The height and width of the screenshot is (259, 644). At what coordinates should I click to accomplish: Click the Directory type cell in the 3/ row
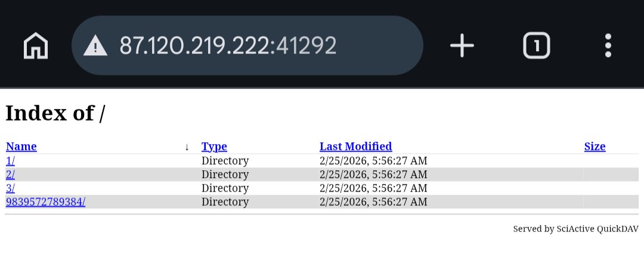pyautogui.click(x=225, y=188)
